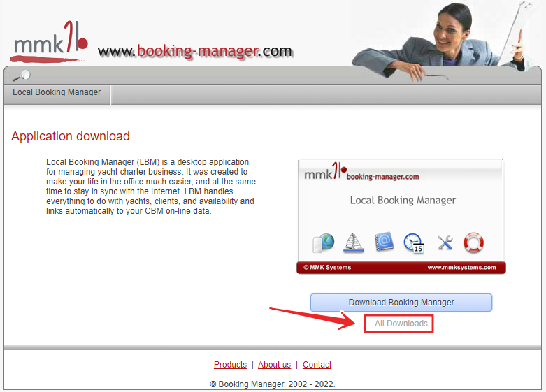
Task: Click the wrench and screwdriver tools icon
Action: click(445, 242)
